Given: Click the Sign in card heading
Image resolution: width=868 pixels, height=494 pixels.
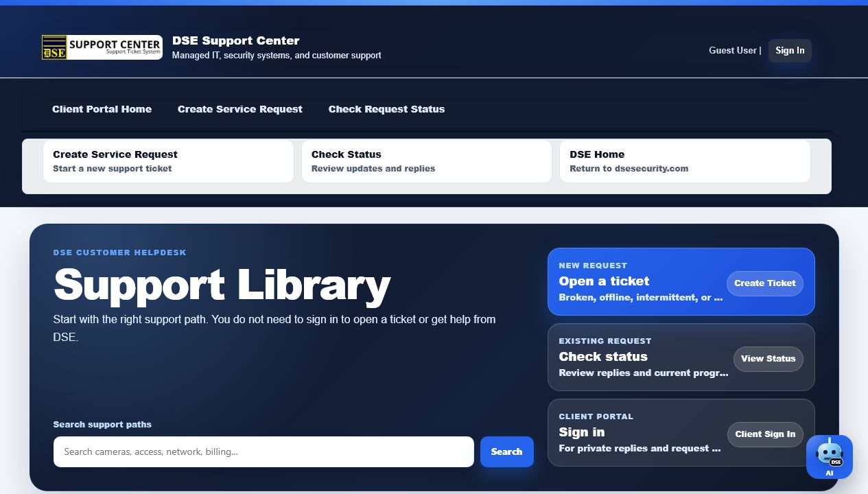Looking at the screenshot, I should (x=582, y=432).
